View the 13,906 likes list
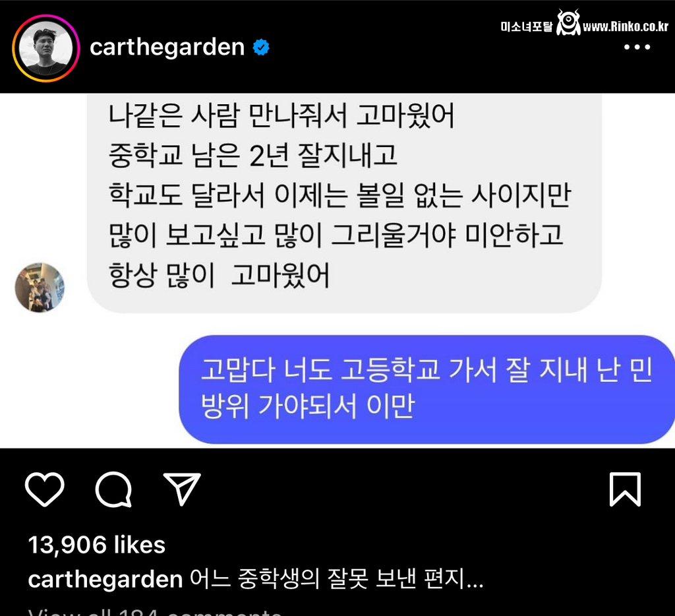The height and width of the screenshot is (616, 675). pos(97,545)
